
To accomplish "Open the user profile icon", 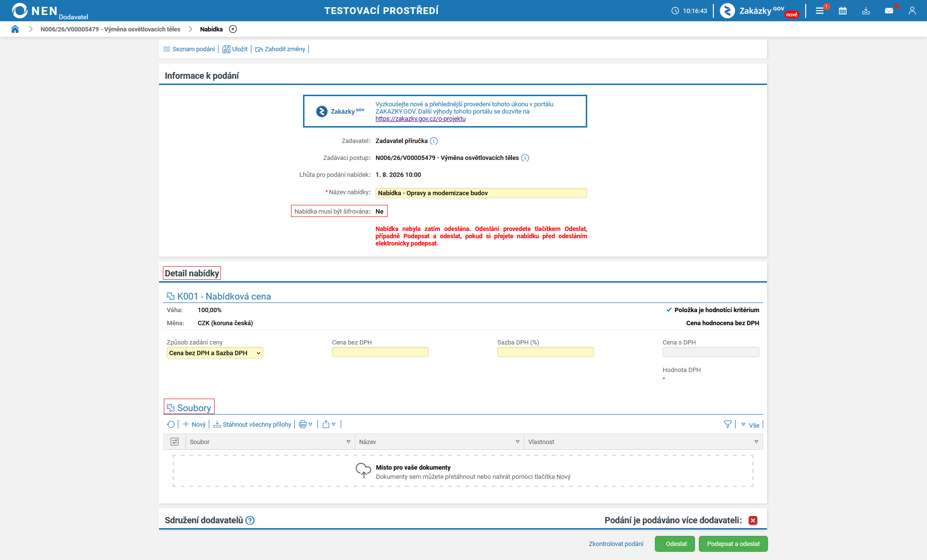I will 912,11.
